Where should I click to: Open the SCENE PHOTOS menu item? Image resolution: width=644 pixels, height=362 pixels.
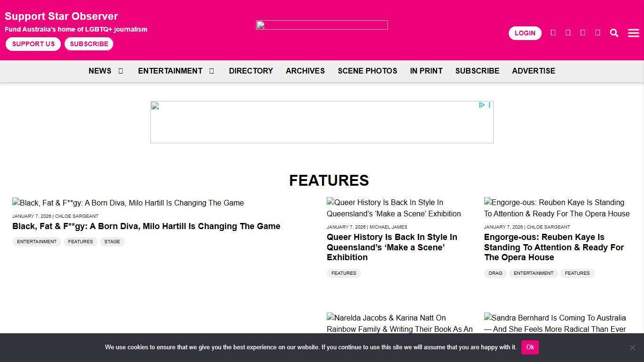coord(367,71)
